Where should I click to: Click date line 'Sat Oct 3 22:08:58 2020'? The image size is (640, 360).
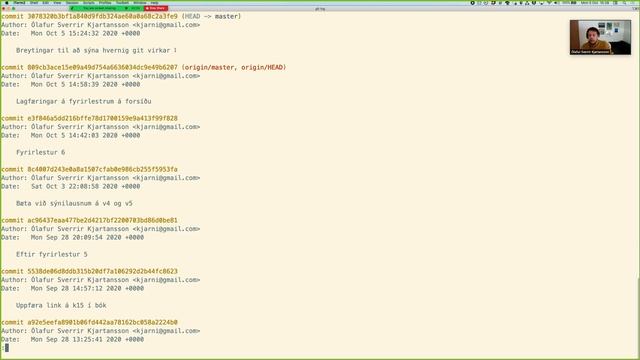(74, 187)
